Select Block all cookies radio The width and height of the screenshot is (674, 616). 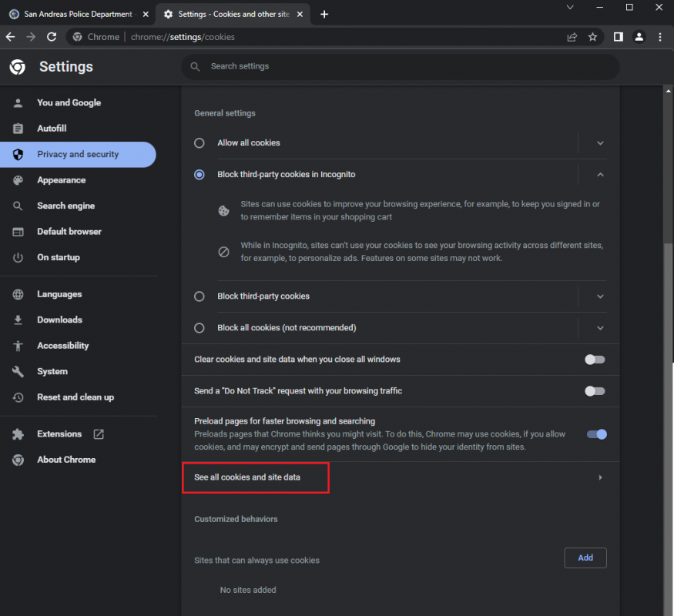point(200,328)
